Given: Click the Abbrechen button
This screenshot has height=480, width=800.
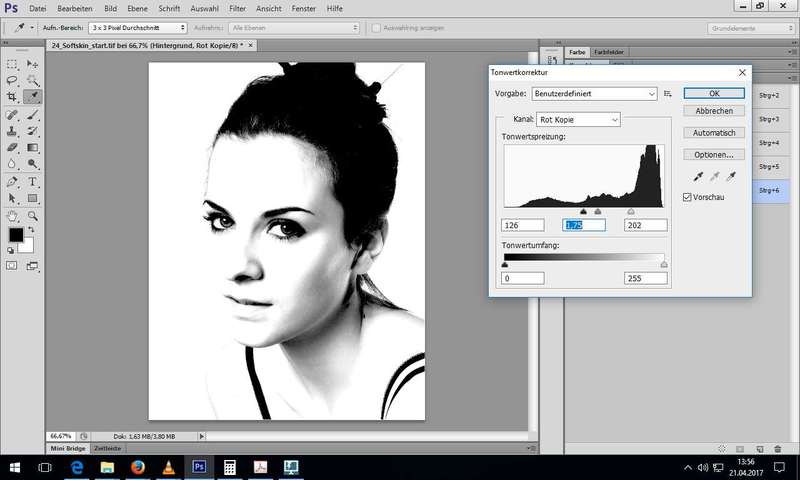Looking at the screenshot, I should [x=714, y=111].
